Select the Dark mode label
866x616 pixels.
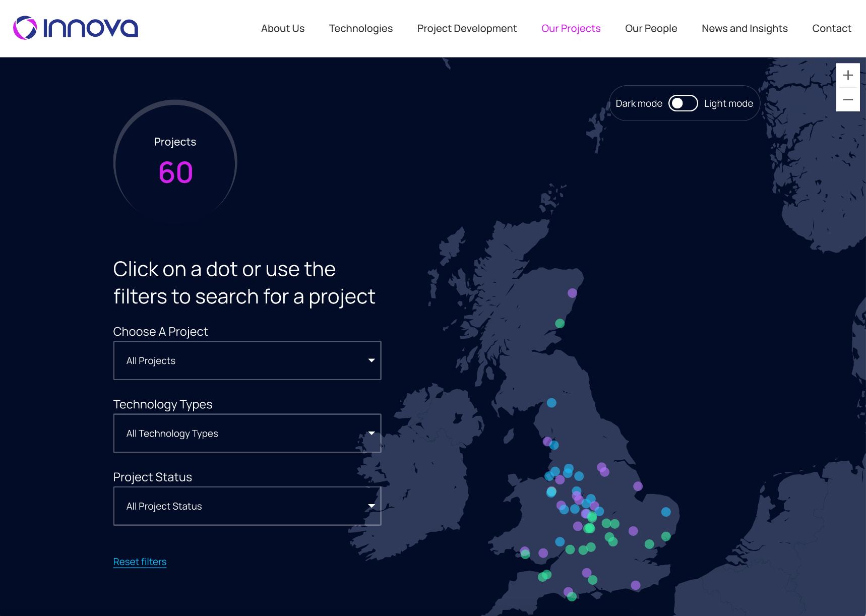[639, 103]
